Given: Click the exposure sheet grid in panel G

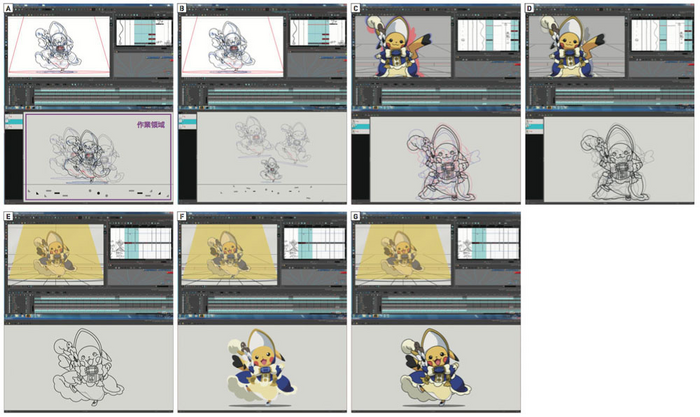Looking at the screenshot, I should [488, 243].
